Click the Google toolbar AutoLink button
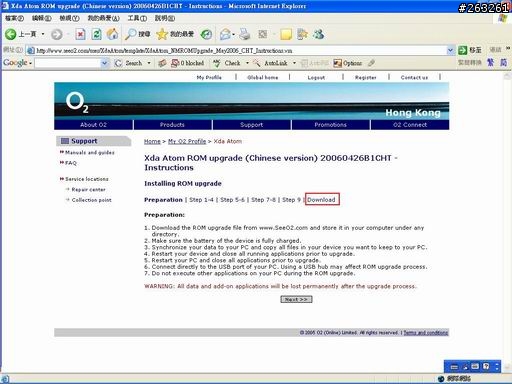 pos(271,63)
